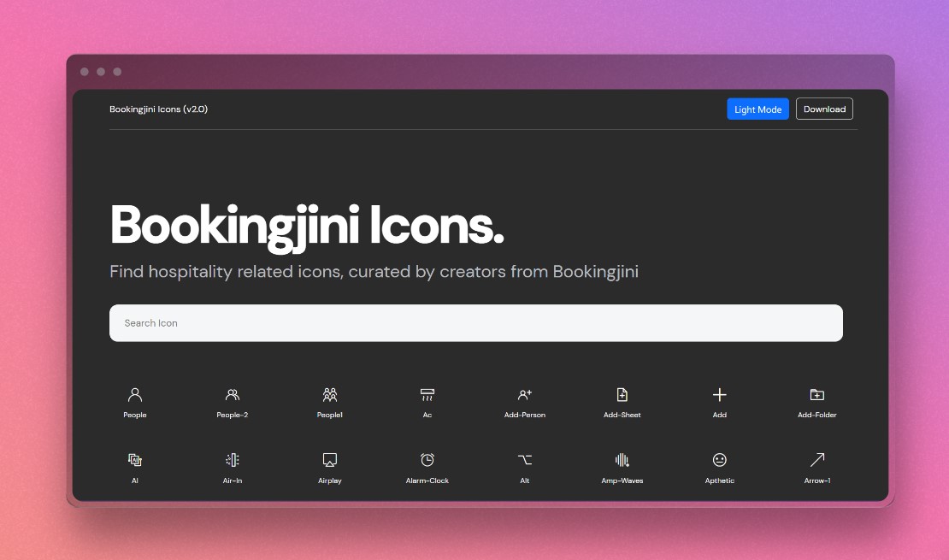
Task: Click the Add plus icon
Action: (720, 395)
